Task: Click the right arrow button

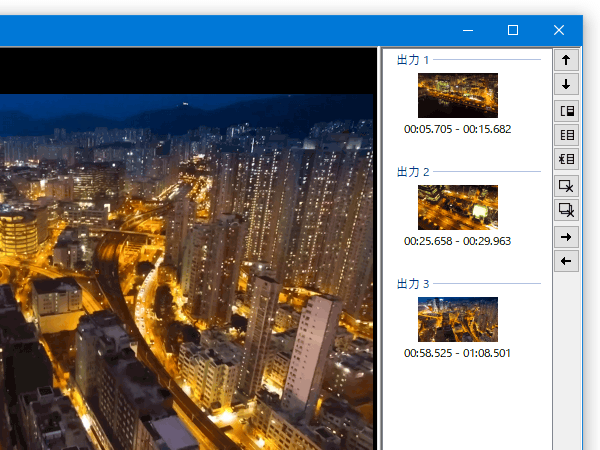Action: click(566, 237)
